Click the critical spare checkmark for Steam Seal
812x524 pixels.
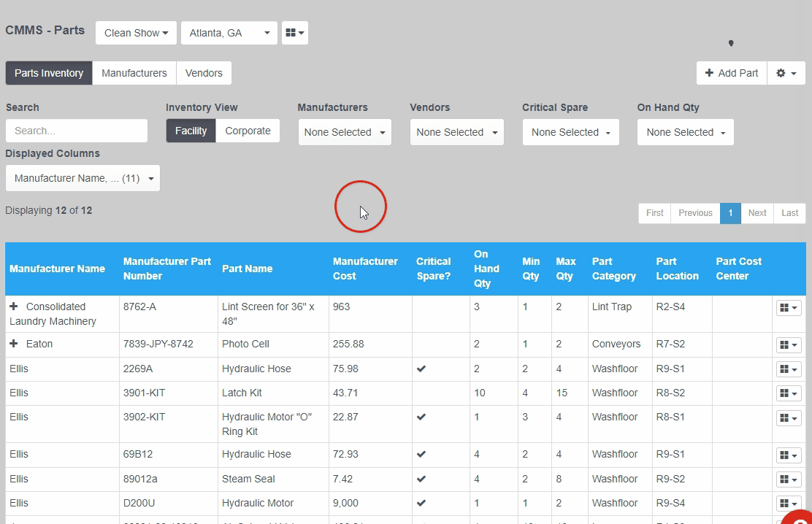421,479
